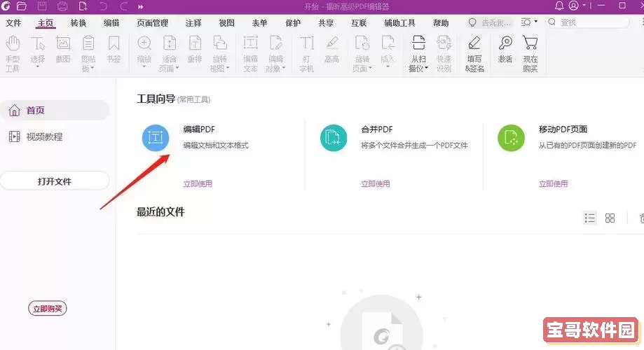The height and width of the screenshot is (350, 644).
Task: Click 立即使用 under Move PDF Pages
Action: pos(553,183)
